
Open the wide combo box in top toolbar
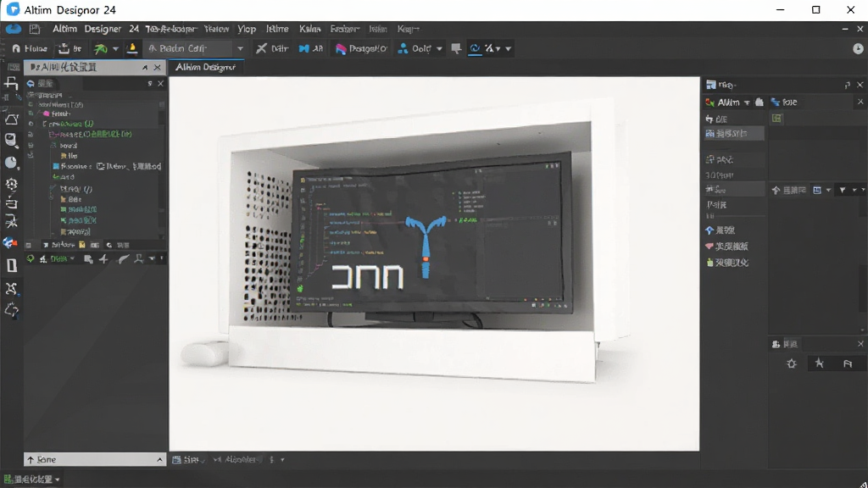196,48
